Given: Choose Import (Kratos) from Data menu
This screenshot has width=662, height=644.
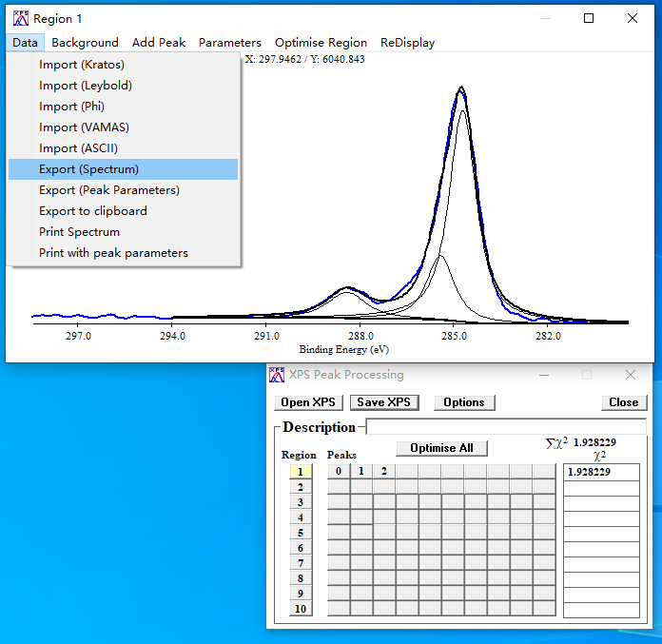Looking at the screenshot, I should coord(123,65).
